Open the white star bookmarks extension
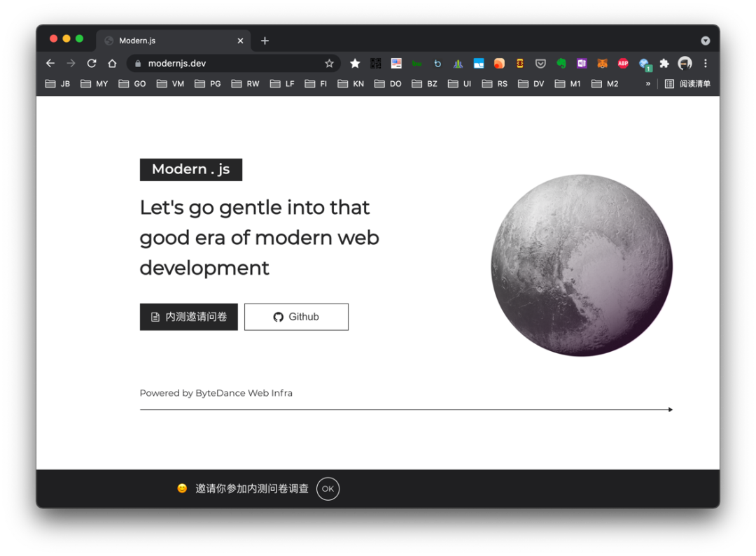The image size is (756, 556). tap(355, 63)
